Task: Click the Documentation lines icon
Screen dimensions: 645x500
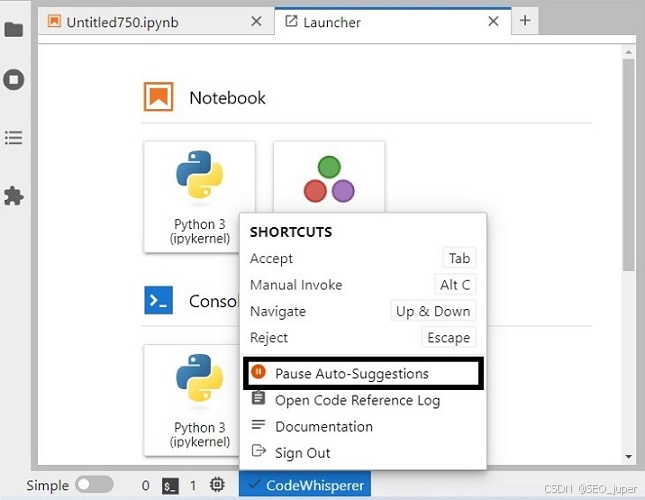Action: (258, 425)
